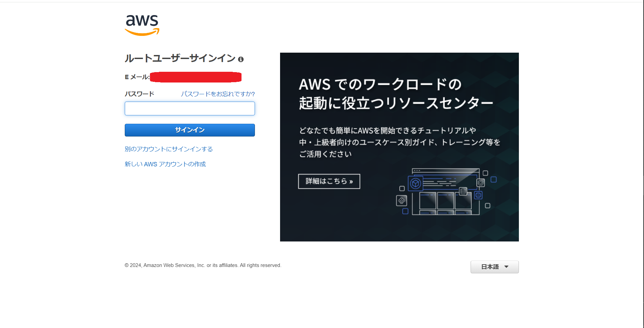The image size is (644, 328).
Task: Select 別のアカウントにサインインする
Action: [168, 149]
